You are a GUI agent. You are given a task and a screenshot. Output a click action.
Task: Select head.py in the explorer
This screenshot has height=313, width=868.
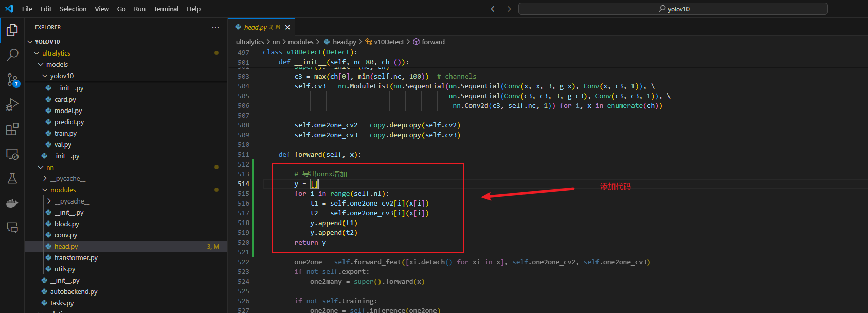126,246
